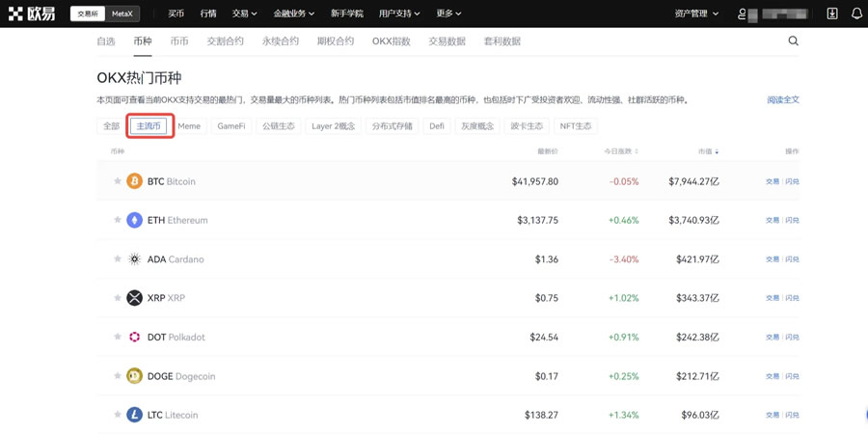
Task: Click the search magnifier icon
Action: (x=793, y=41)
